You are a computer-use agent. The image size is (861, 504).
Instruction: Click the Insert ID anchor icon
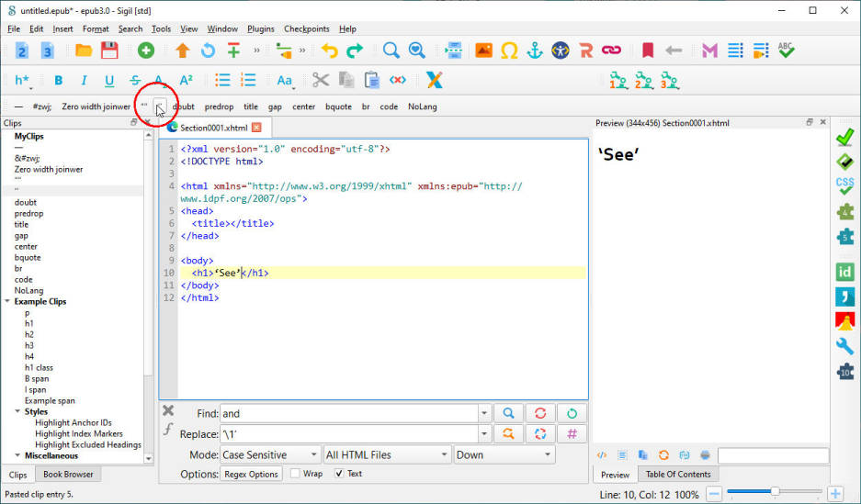(x=535, y=50)
